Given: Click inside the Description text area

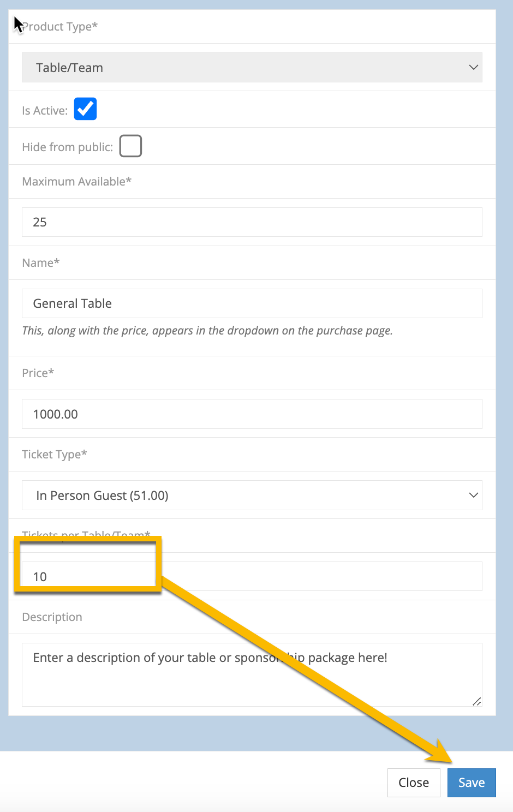Looking at the screenshot, I should tap(252, 675).
